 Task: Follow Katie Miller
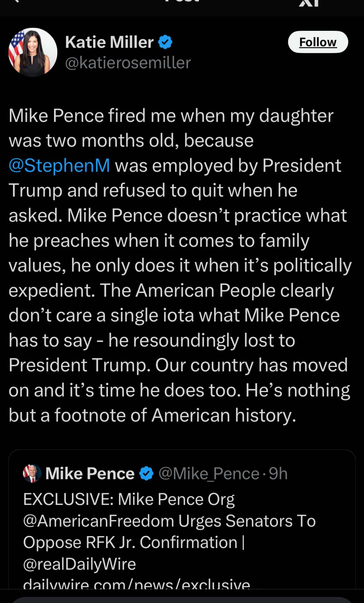(318, 42)
